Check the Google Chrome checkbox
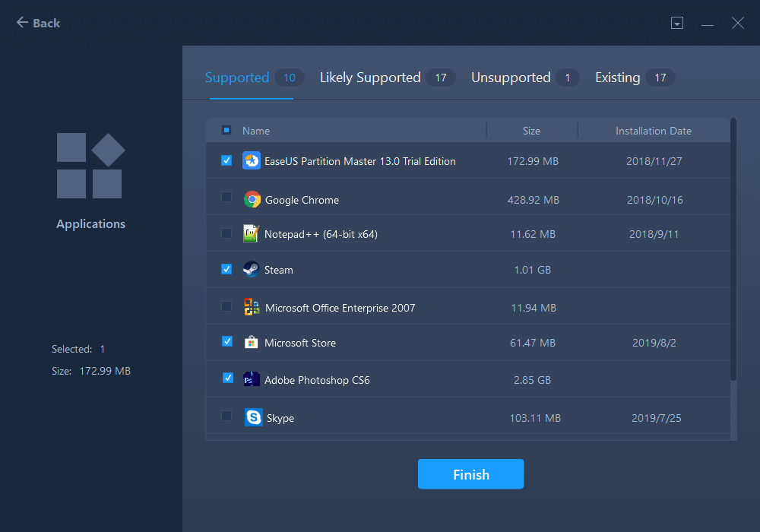Image resolution: width=760 pixels, height=532 pixels. click(x=226, y=197)
